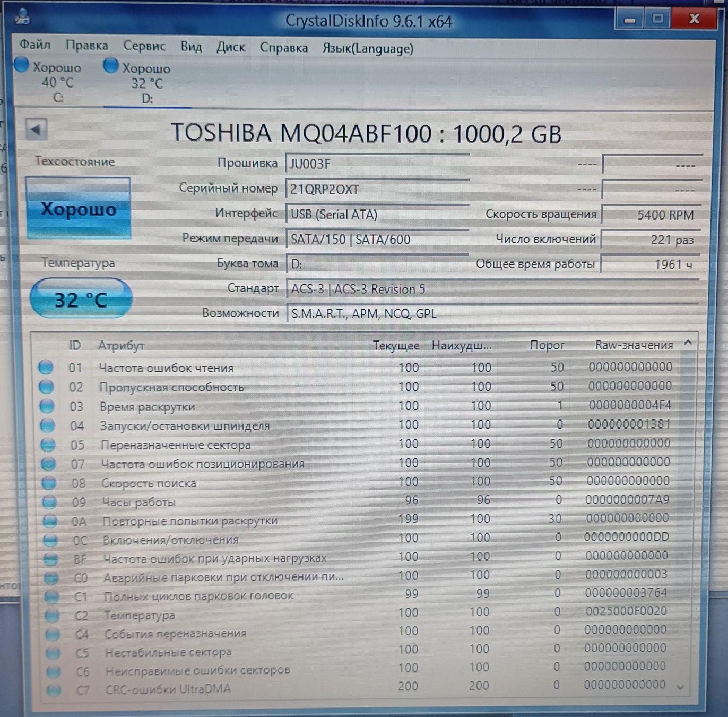
Task: Click status icon for 03 Время раскрутки
Action: [x=47, y=406]
